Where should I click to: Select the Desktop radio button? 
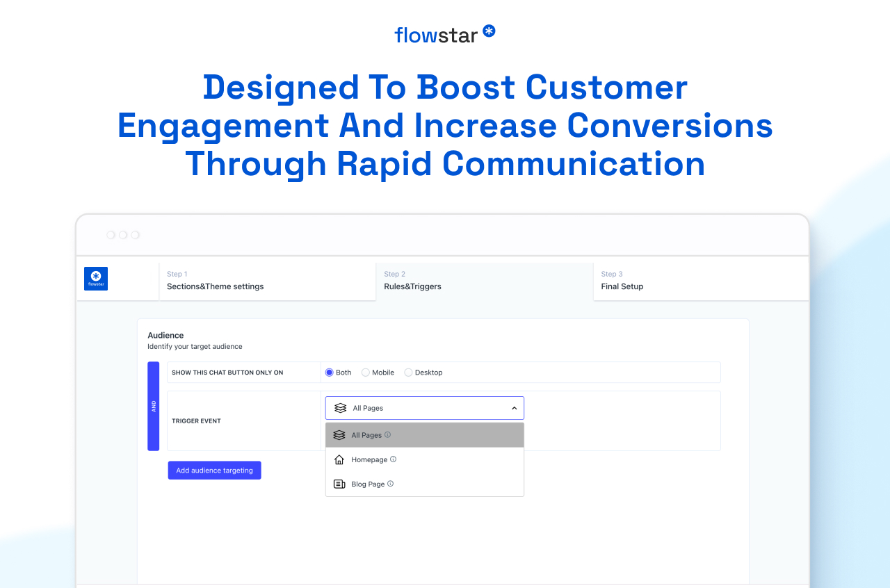408,373
